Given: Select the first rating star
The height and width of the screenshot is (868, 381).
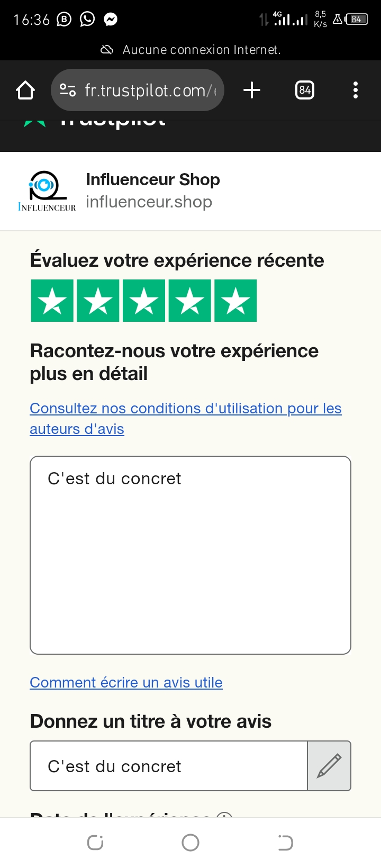Looking at the screenshot, I should click(x=52, y=301).
